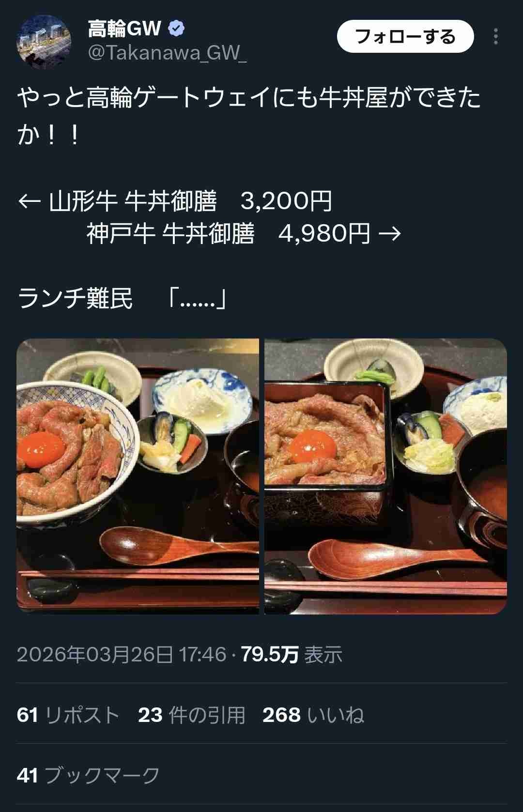
Task: Open the 高輪GW profile avatar
Action: (44, 42)
